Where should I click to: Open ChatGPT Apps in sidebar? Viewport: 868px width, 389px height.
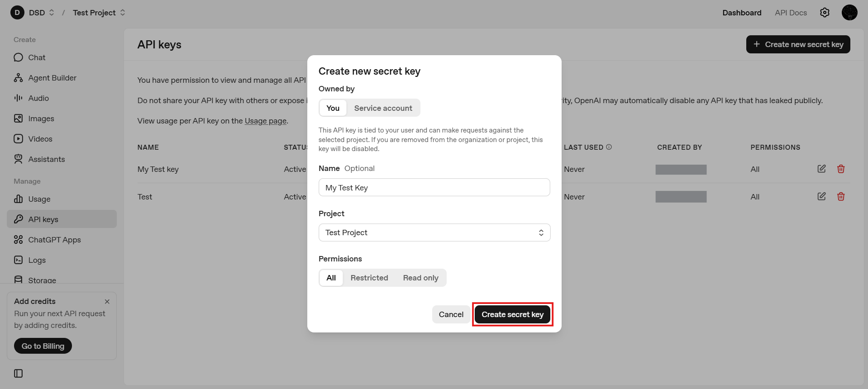pyautogui.click(x=54, y=240)
